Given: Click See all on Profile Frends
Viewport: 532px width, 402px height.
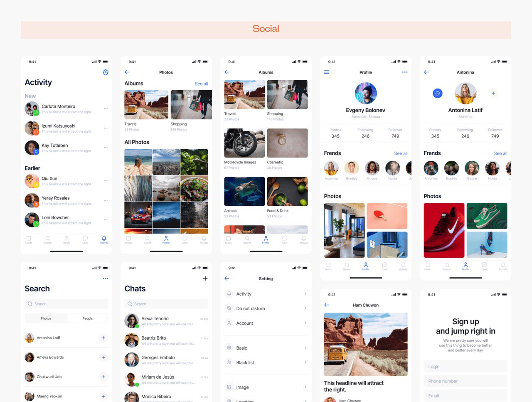Looking at the screenshot, I should [401, 153].
